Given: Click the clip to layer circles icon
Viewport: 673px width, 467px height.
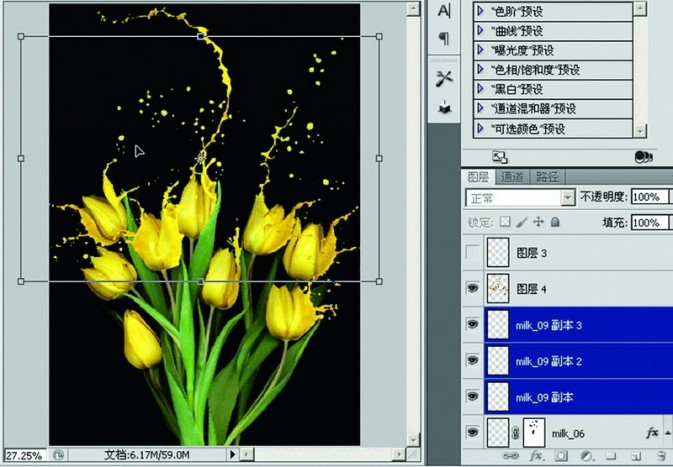Looking at the screenshot, I should click(643, 157).
